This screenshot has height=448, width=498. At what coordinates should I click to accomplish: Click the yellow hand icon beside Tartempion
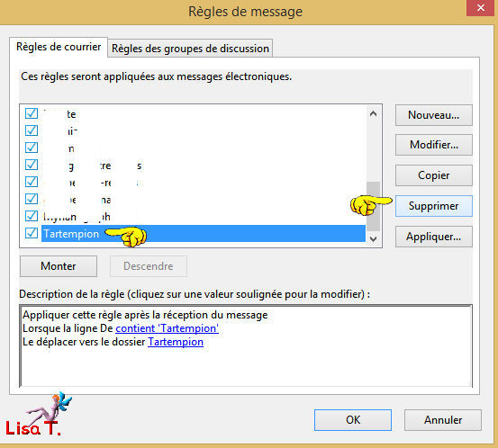[x=127, y=237]
